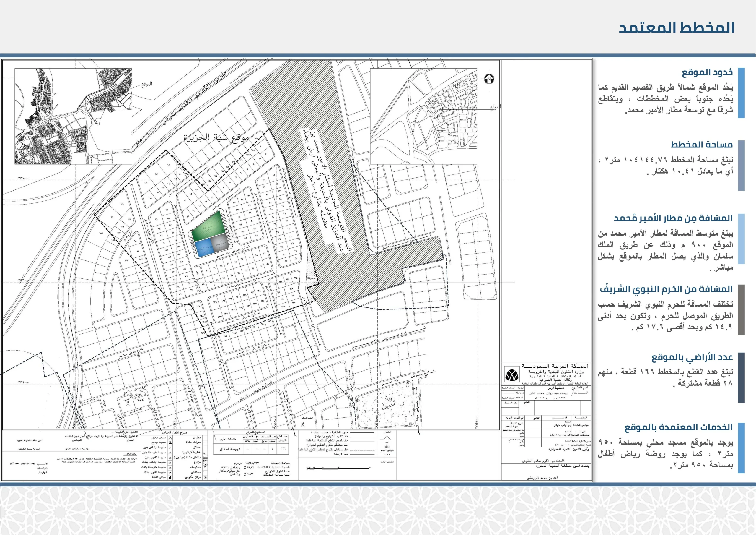Click the project name 'تخطيط ارض'

[x=556, y=388]
